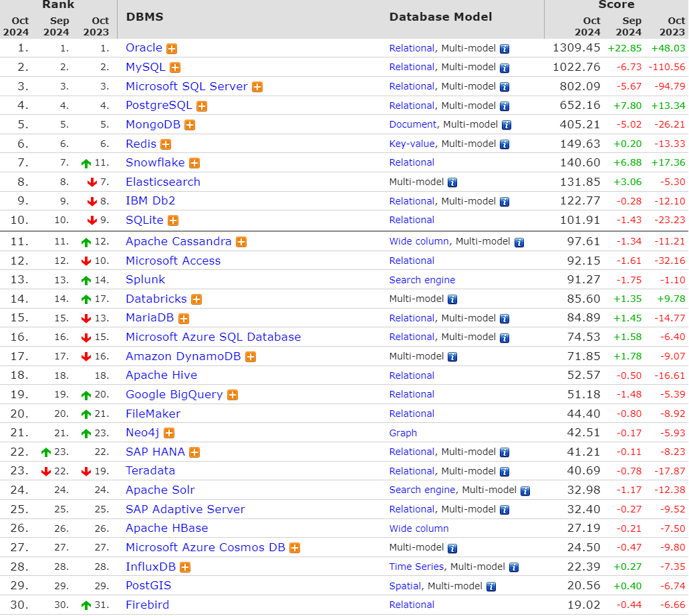This screenshot has width=689, height=616.
Task: Open the multi-model info icon in the MongoDB row
Action: coord(506,125)
